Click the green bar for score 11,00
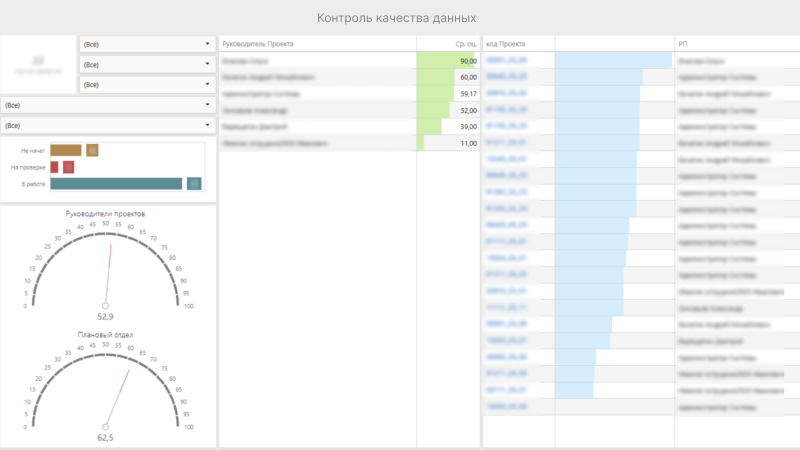Image resolution: width=800 pixels, height=450 pixels. coord(421,144)
